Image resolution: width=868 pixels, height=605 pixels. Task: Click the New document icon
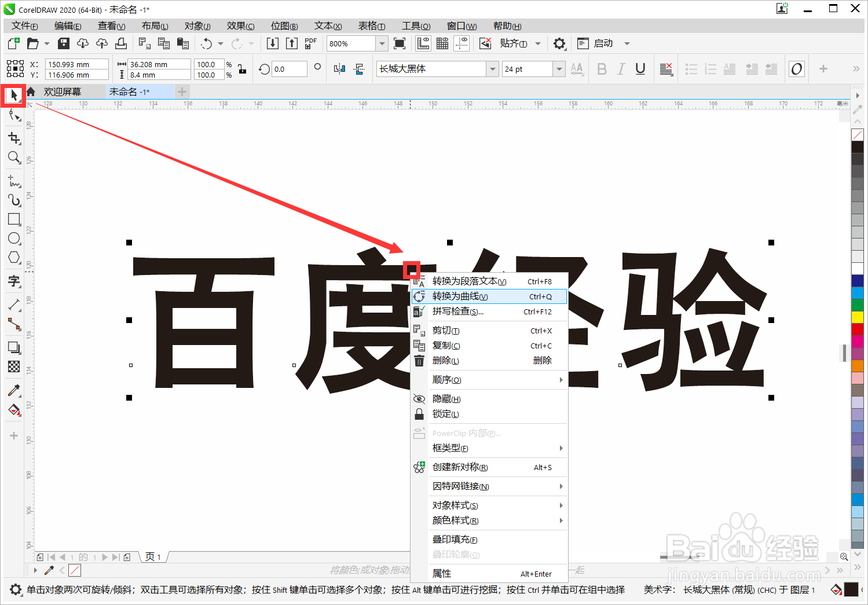coord(14,43)
